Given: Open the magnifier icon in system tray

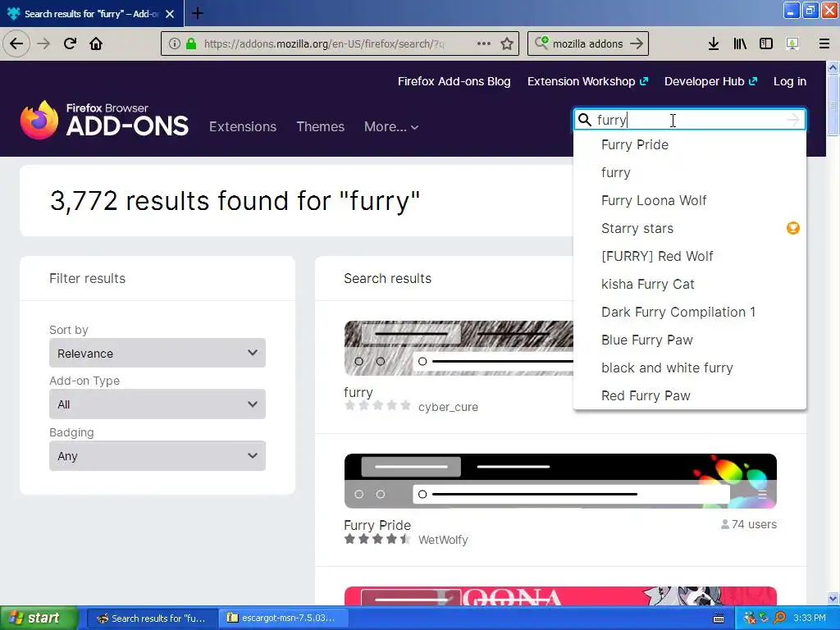Looking at the screenshot, I should coord(779,618).
